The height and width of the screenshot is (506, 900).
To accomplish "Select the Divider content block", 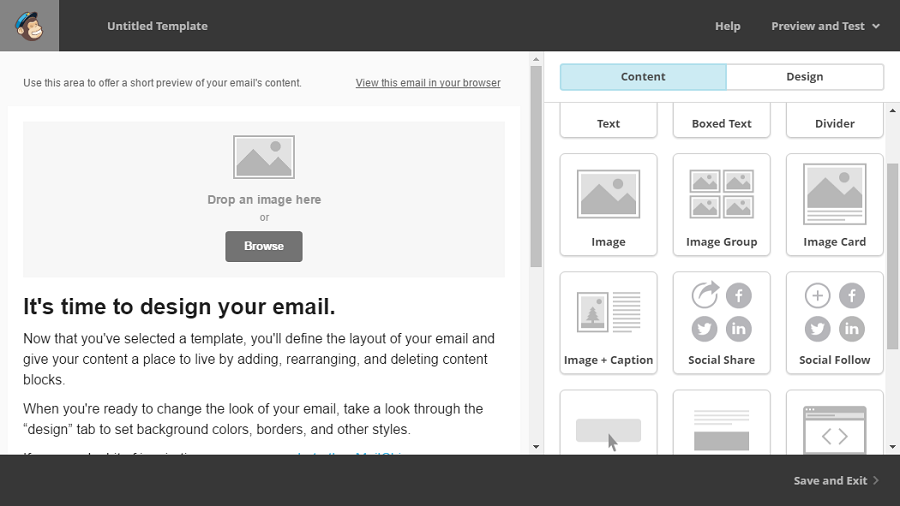I will 835,121.
